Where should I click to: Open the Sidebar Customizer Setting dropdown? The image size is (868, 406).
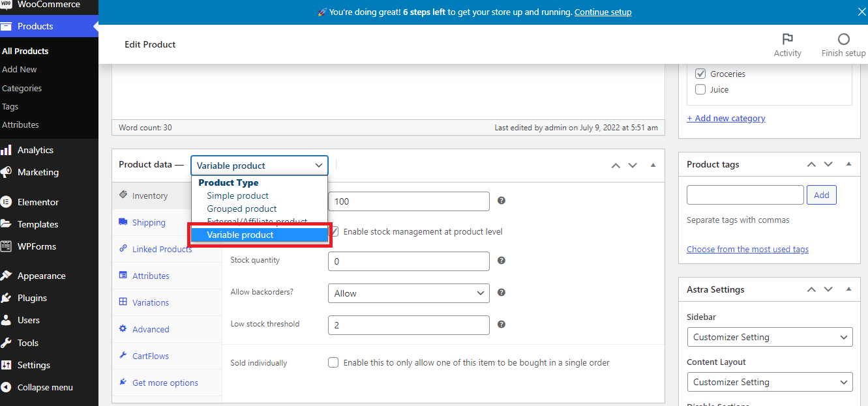point(770,337)
